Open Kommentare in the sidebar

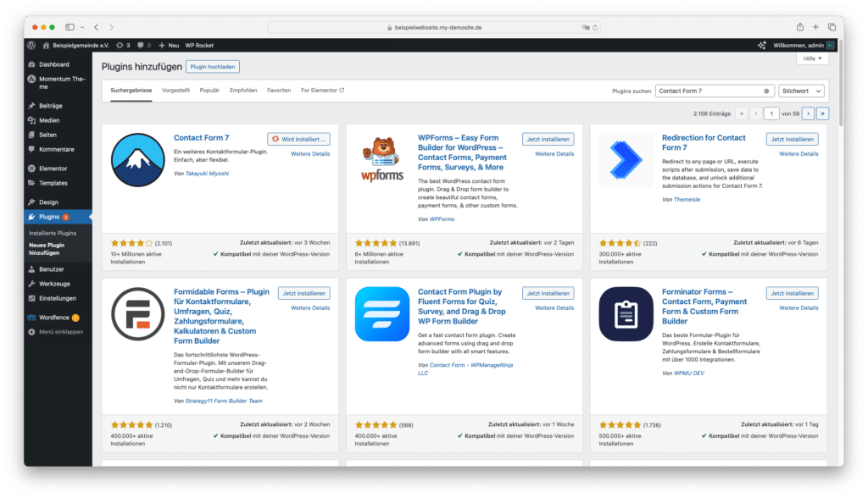pyautogui.click(x=56, y=149)
